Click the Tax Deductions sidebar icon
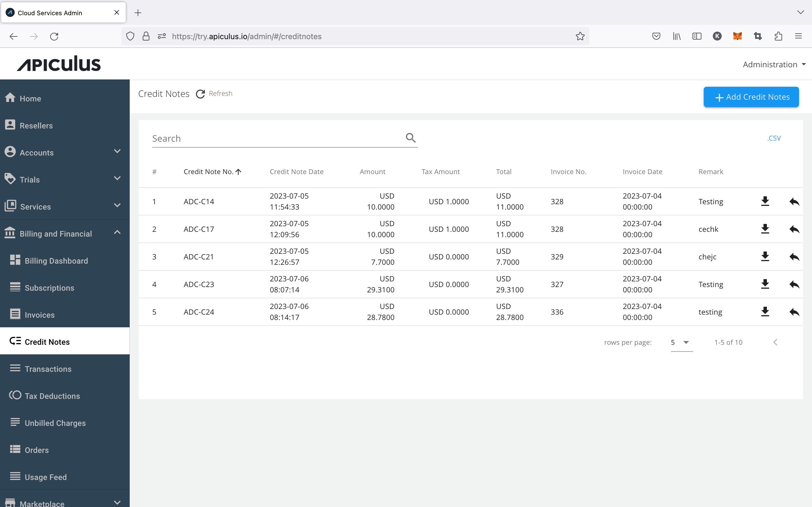Image resolution: width=812 pixels, height=507 pixels. coord(15,395)
